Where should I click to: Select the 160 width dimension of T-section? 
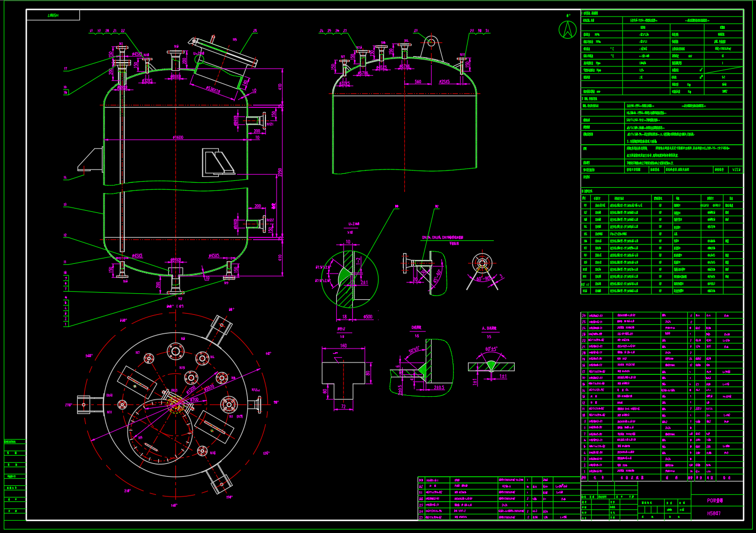point(343,346)
